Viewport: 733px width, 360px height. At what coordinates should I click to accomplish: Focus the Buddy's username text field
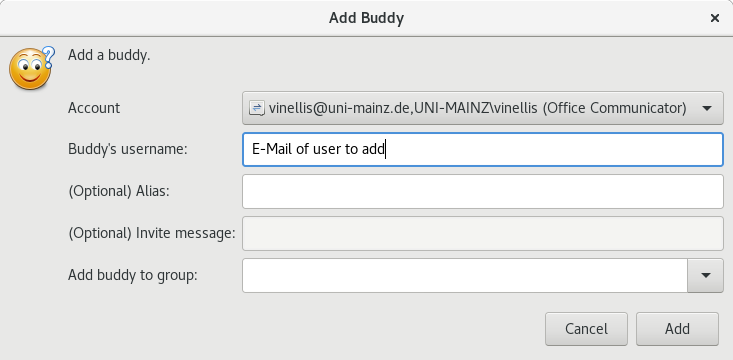(482, 150)
